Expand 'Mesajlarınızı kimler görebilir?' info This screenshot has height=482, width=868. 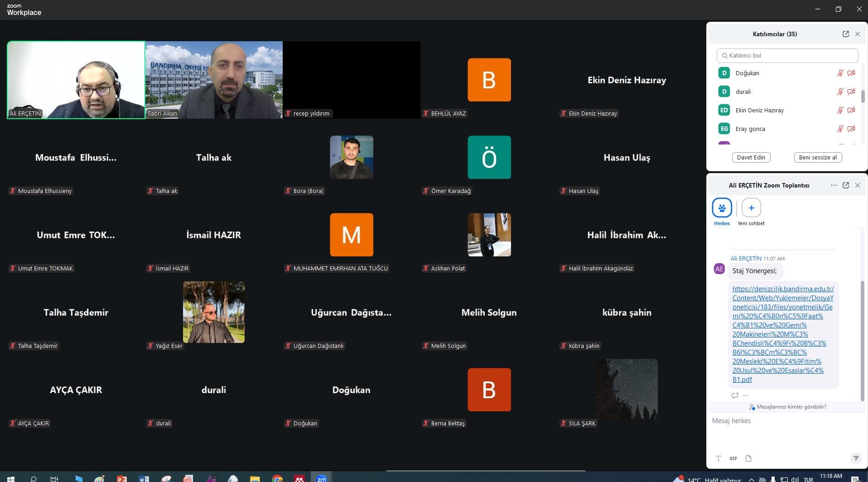(x=787, y=407)
